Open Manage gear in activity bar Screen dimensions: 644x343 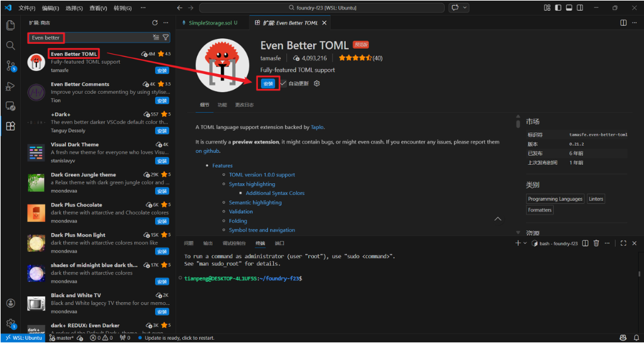(11, 324)
